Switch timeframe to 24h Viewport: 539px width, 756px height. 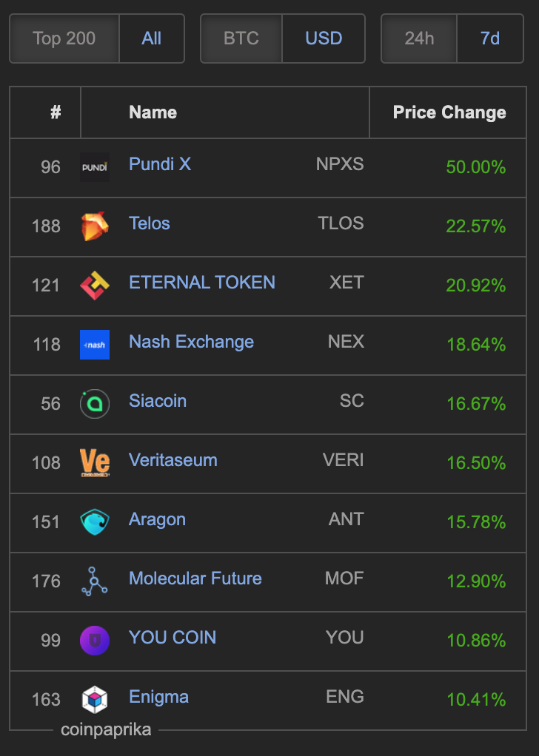(x=419, y=38)
